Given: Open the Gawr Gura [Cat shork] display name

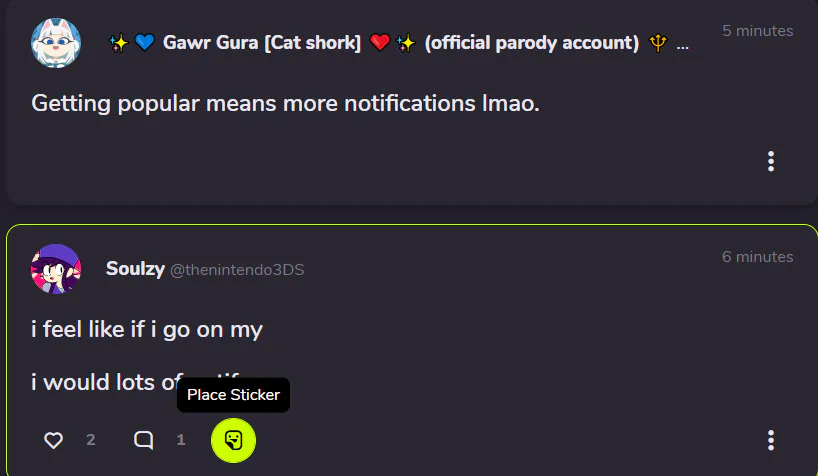Looking at the screenshot, I should point(261,43).
